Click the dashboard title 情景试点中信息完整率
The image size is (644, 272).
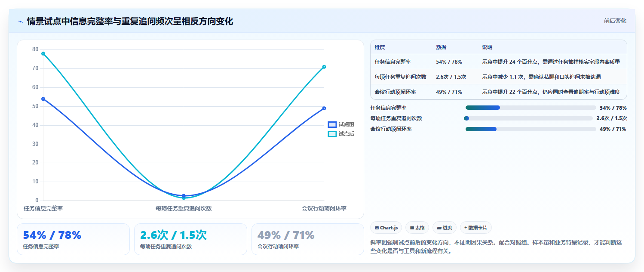(x=130, y=21)
